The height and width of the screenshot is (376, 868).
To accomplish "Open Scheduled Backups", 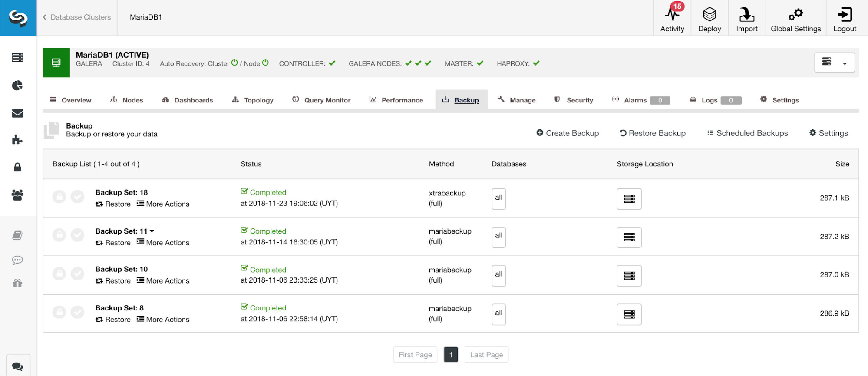I will point(748,133).
